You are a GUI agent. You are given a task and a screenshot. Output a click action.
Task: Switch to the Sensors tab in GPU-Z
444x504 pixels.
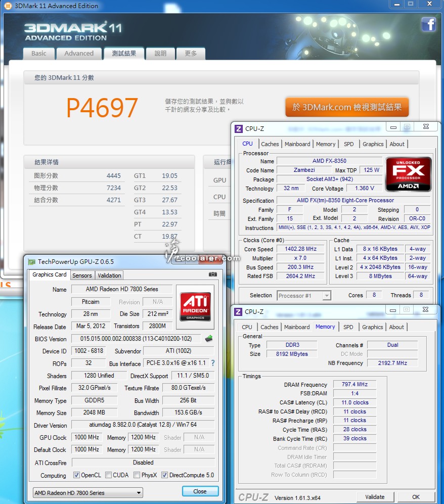tap(82, 276)
